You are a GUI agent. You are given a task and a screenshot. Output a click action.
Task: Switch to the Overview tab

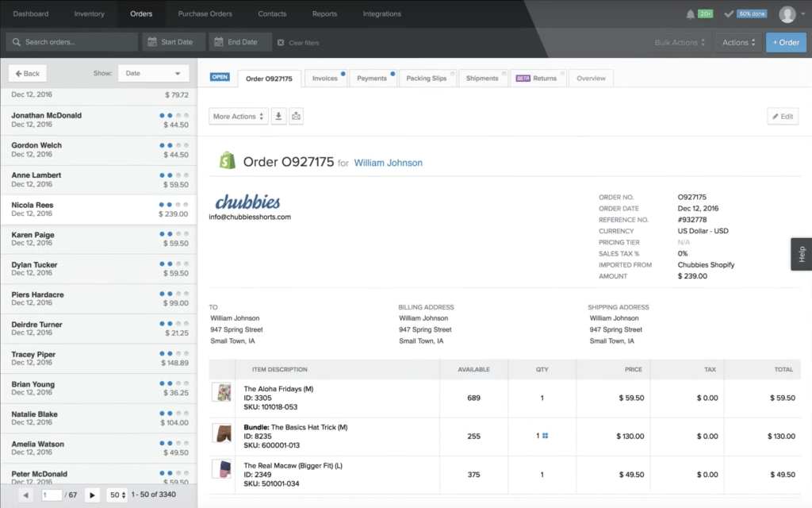click(x=591, y=79)
